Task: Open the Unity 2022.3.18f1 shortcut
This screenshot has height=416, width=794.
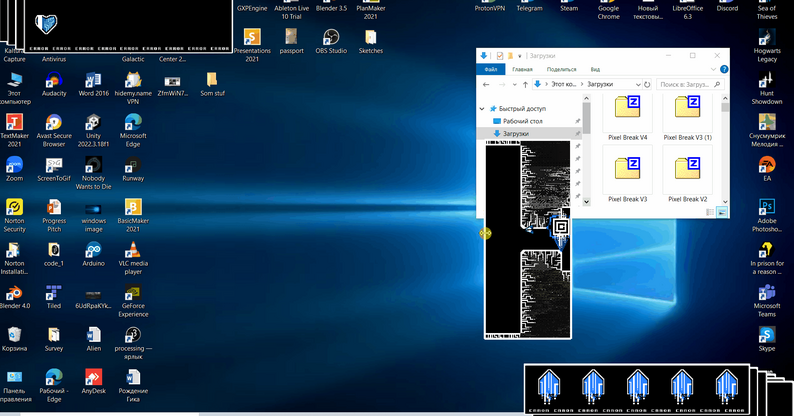Action: (x=93, y=122)
